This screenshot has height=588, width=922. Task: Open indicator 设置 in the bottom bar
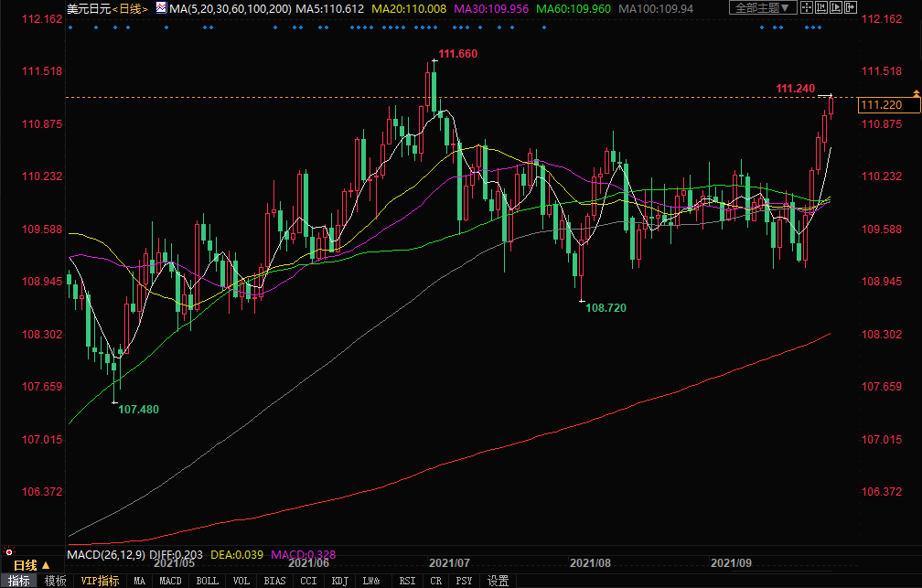pyautogui.click(x=498, y=581)
